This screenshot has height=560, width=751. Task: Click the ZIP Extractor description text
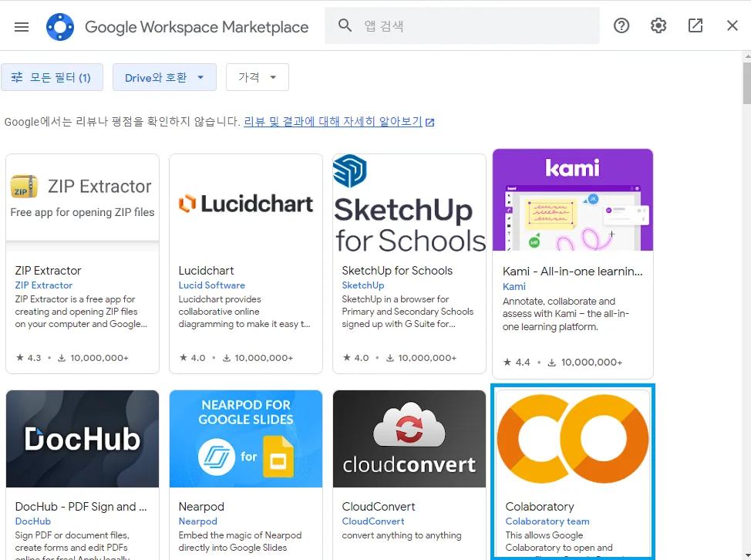pyautogui.click(x=80, y=312)
